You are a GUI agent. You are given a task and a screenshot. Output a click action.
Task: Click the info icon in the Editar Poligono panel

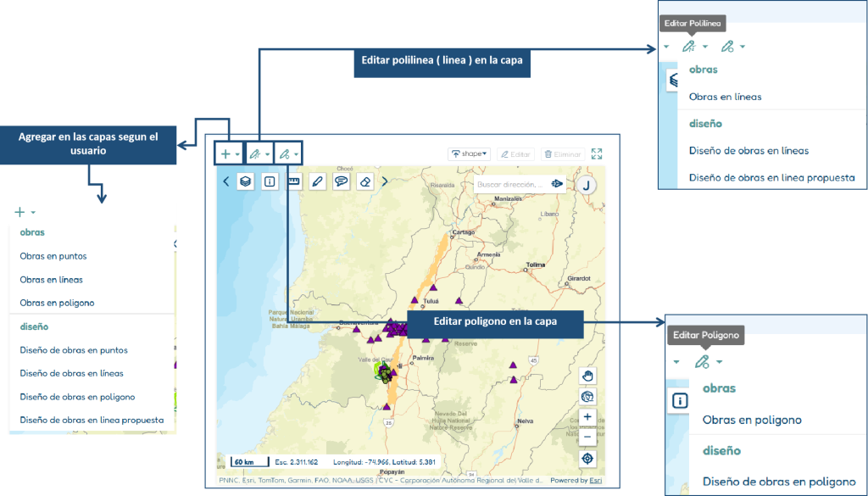click(x=680, y=400)
